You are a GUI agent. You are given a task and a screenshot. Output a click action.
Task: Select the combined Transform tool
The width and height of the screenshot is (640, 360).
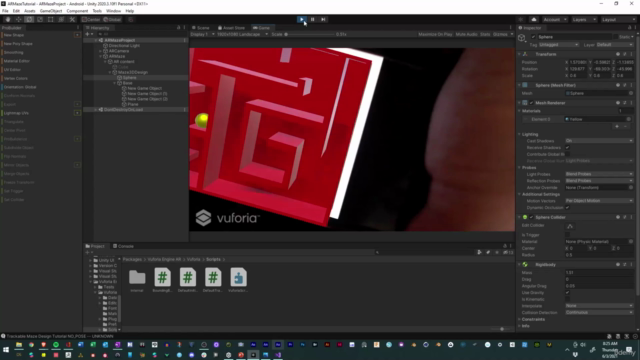coord(61,19)
